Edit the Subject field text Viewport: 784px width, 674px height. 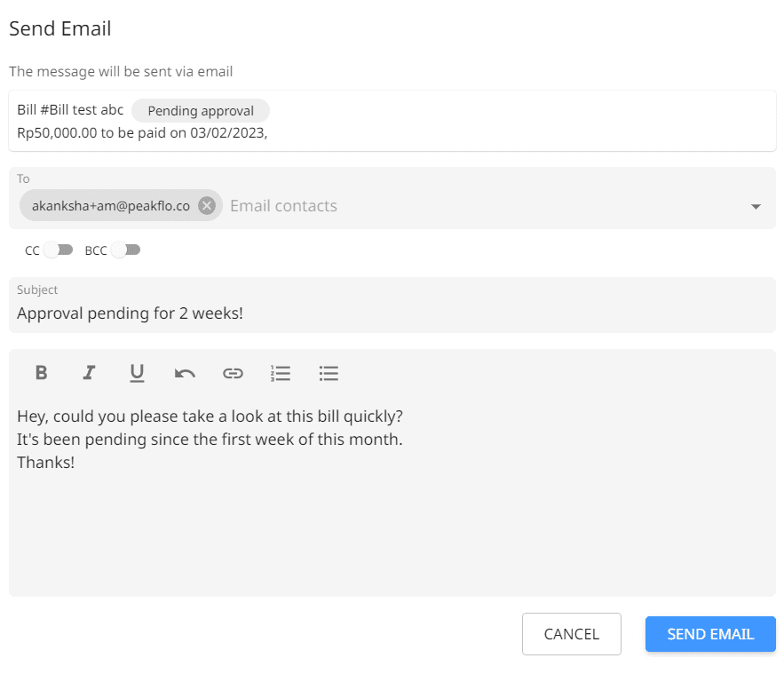coord(392,305)
